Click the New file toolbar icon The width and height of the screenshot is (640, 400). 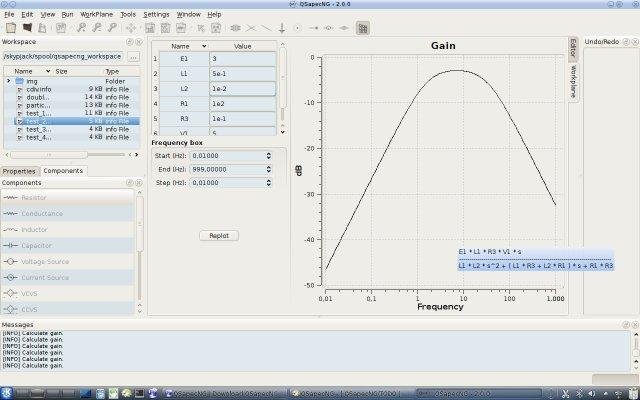point(10,28)
